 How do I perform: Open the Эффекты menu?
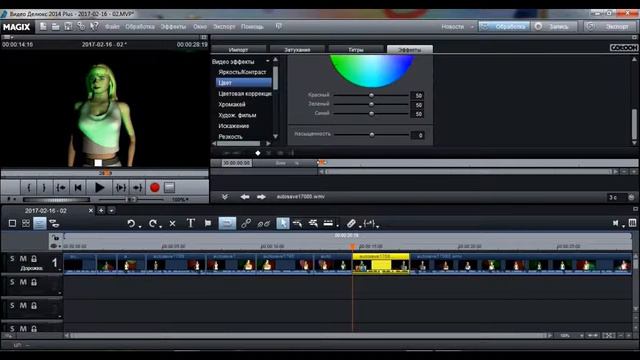coord(173,27)
